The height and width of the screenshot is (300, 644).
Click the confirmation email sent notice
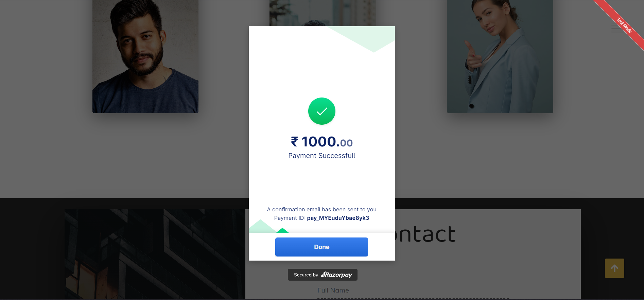321,209
